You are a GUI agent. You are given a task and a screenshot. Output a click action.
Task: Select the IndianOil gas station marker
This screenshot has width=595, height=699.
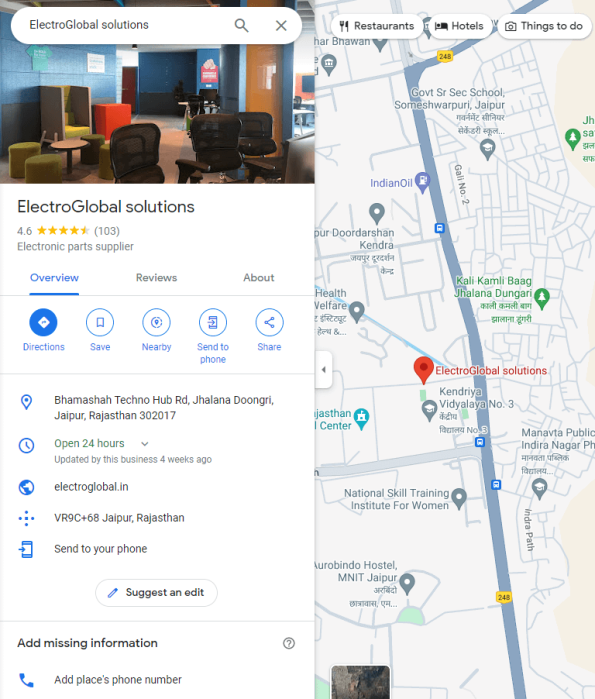(422, 182)
